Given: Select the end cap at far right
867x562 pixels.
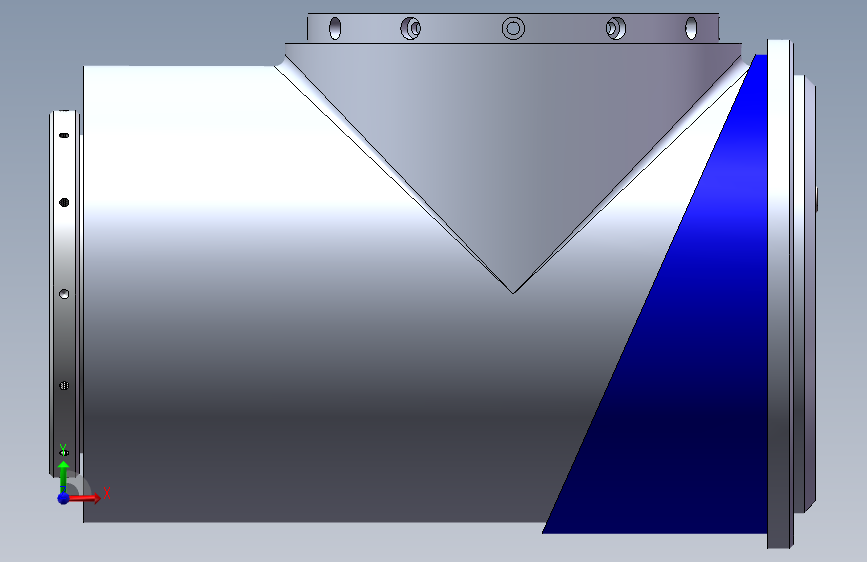Looking at the screenshot, I should tap(805, 293).
